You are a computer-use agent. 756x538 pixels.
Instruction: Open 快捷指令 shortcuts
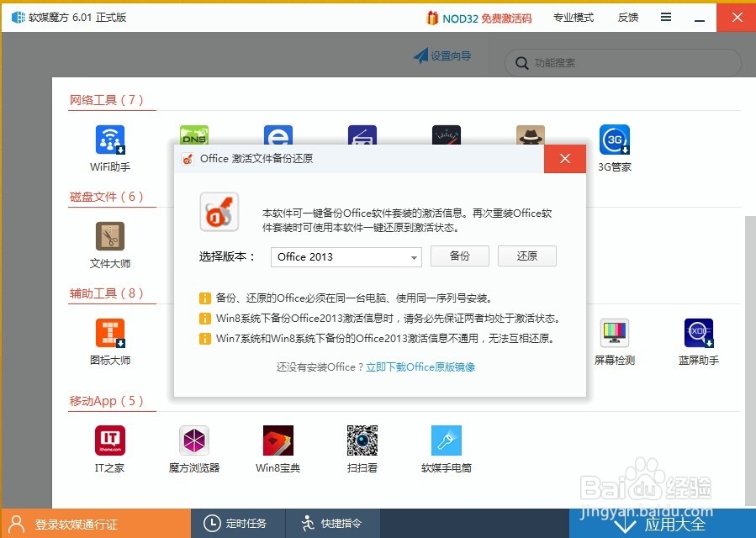[333, 524]
